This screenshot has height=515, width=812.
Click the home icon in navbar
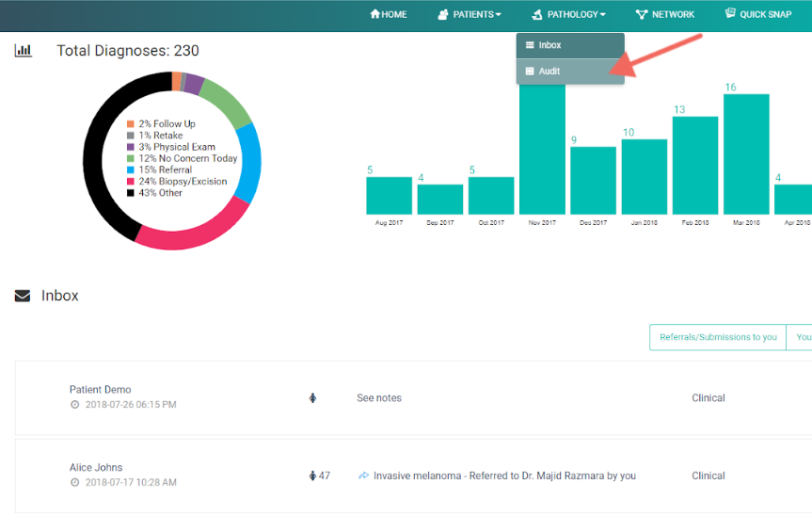(x=375, y=14)
